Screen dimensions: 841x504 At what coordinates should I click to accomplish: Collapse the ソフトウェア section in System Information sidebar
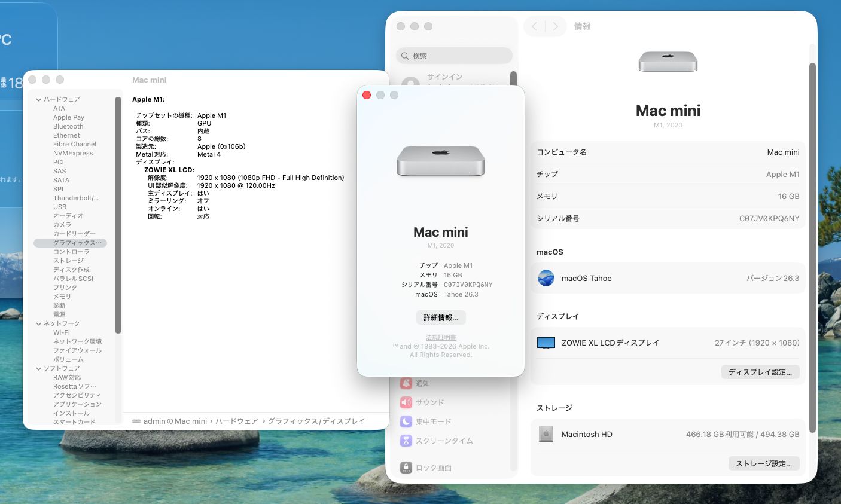click(x=38, y=368)
